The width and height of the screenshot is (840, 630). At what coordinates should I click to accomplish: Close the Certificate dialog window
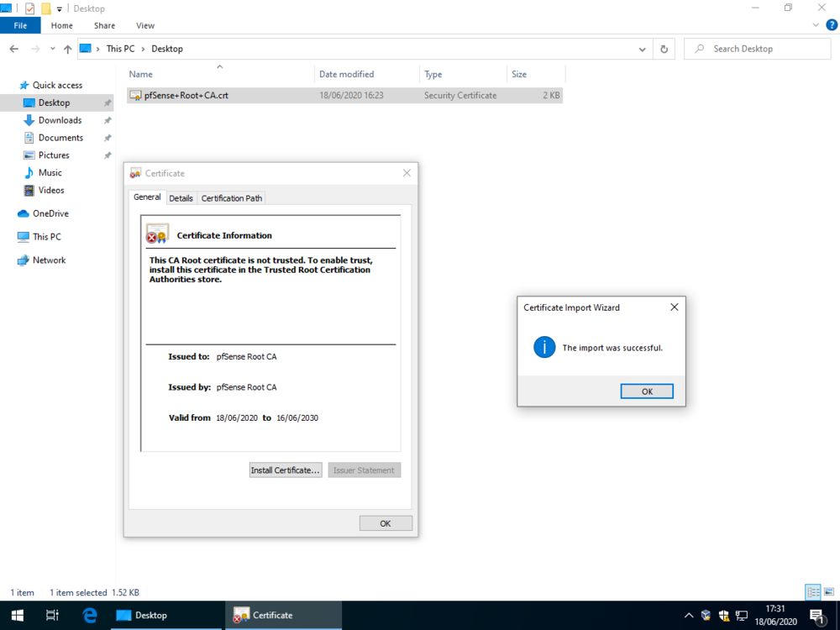point(407,173)
